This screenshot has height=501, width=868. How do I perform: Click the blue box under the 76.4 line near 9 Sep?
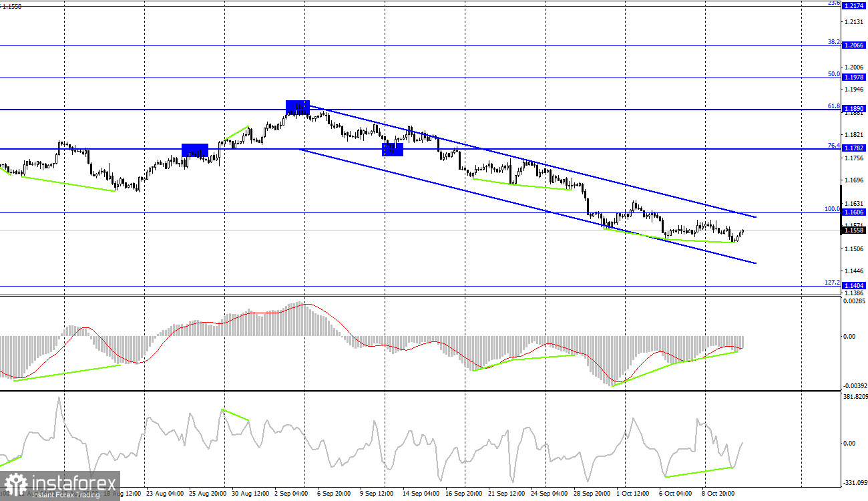tap(393, 150)
